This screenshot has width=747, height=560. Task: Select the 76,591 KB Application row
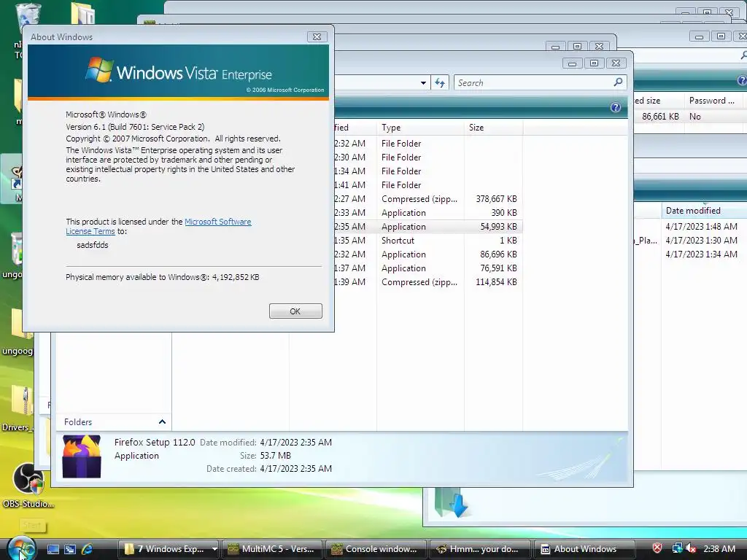tap(428, 268)
